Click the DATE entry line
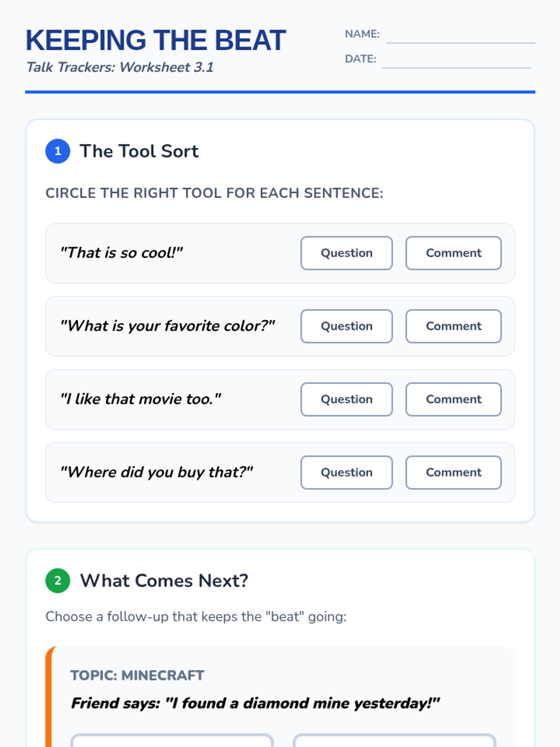560x747 pixels. [x=456, y=61]
